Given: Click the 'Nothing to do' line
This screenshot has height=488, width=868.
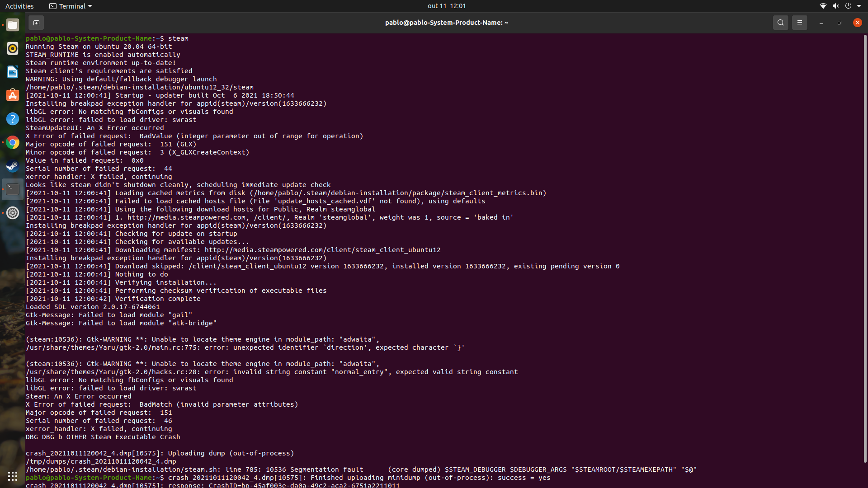Looking at the screenshot, I should 97,274.
